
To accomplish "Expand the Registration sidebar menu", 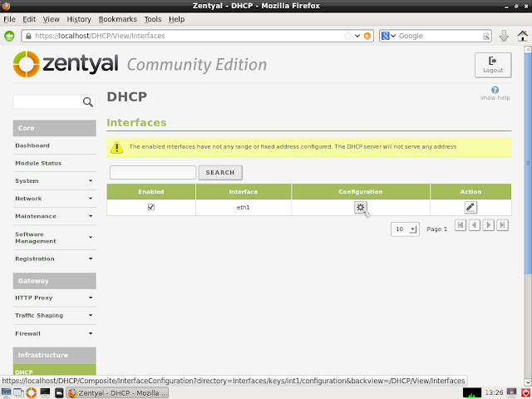I will (x=54, y=259).
